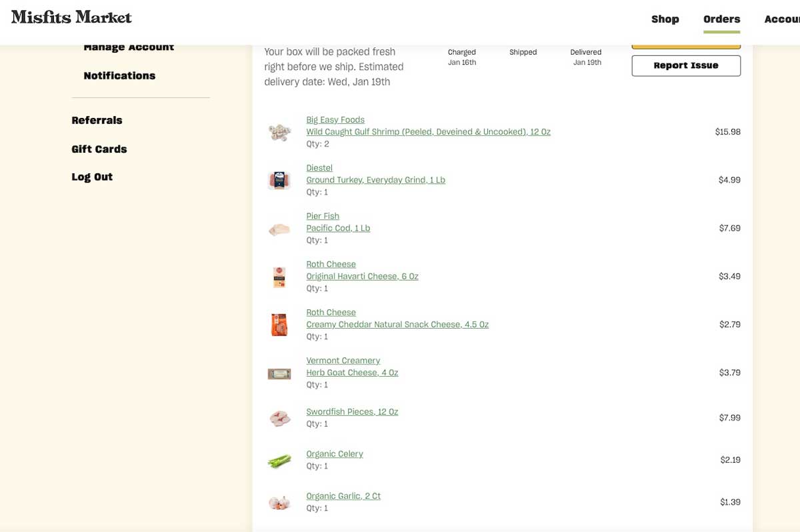
Task: Open Manage Account settings
Action: pos(129,47)
